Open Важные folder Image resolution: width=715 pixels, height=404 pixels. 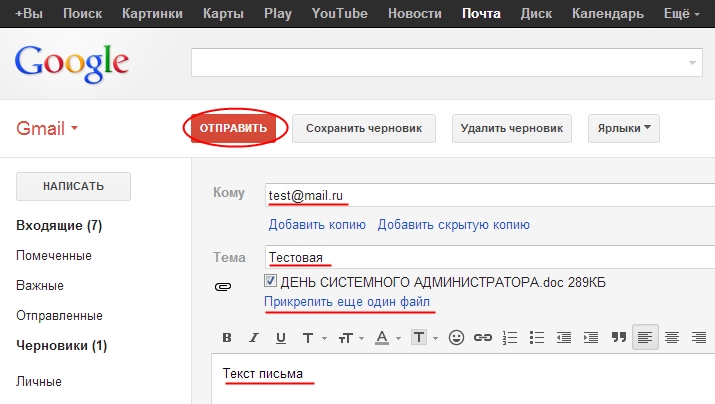40,286
